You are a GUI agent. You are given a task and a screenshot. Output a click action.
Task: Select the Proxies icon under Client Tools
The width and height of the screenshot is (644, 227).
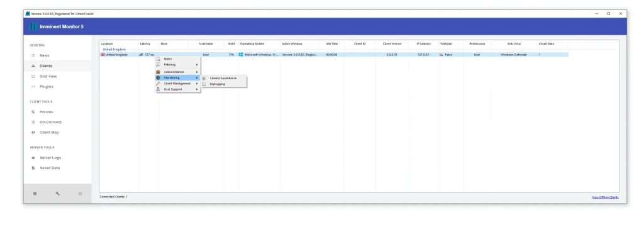coord(33,112)
